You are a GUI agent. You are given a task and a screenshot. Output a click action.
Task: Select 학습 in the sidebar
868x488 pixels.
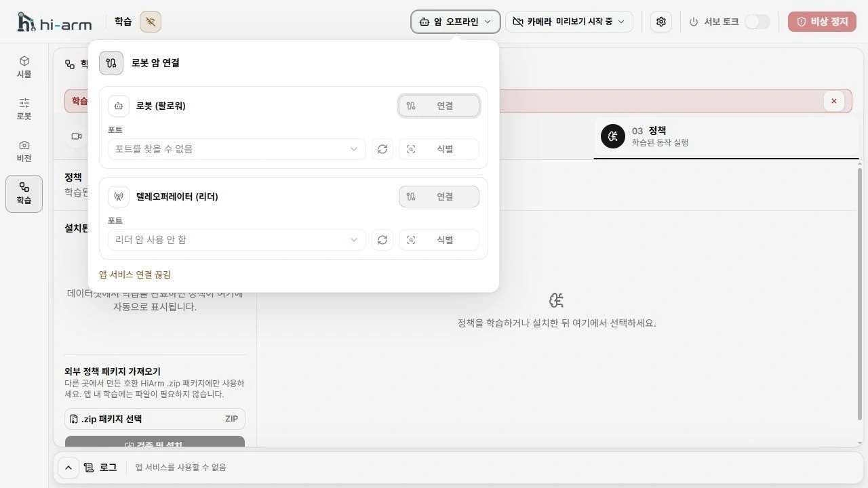click(24, 194)
